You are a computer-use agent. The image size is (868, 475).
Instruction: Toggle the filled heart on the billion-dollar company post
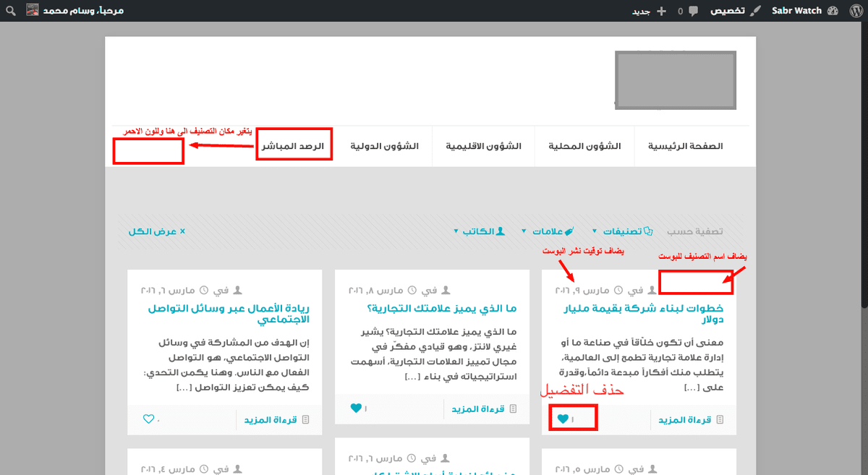pos(562,419)
